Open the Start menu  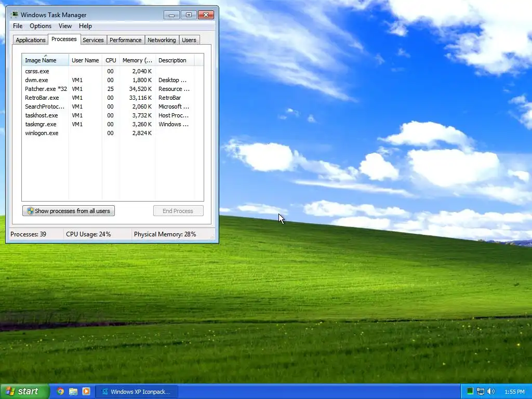[24, 391]
